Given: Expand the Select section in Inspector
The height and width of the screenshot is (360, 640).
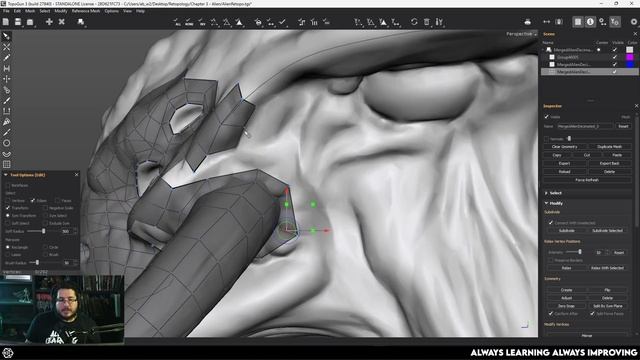Looking at the screenshot, I should (547, 193).
